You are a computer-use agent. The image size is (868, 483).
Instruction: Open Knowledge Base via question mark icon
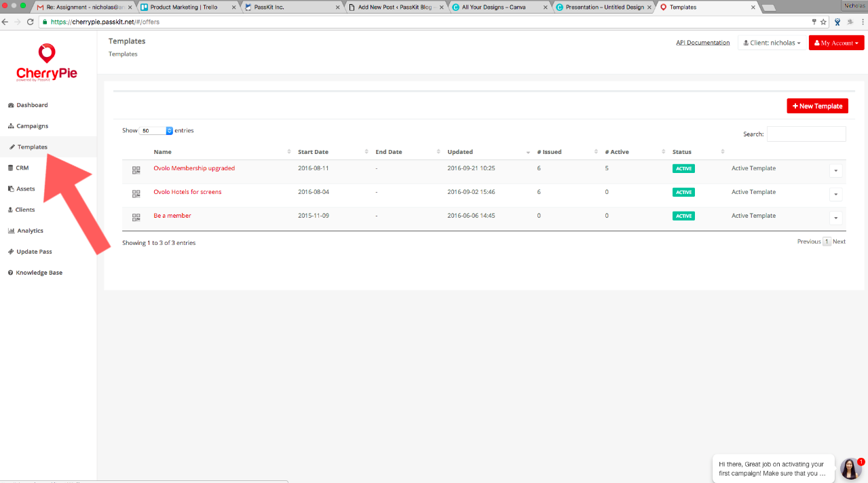[10, 273]
